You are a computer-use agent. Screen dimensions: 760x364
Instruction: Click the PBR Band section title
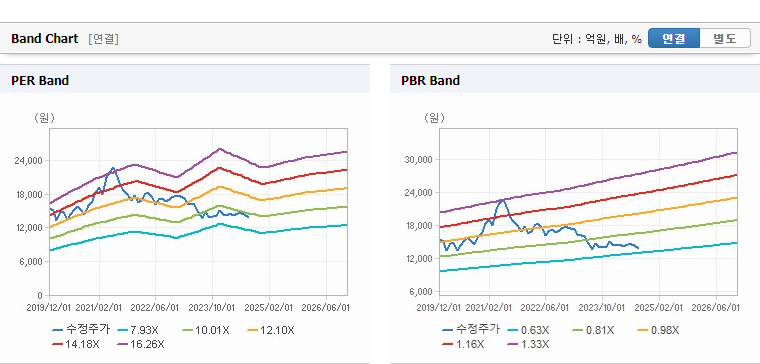point(430,80)
